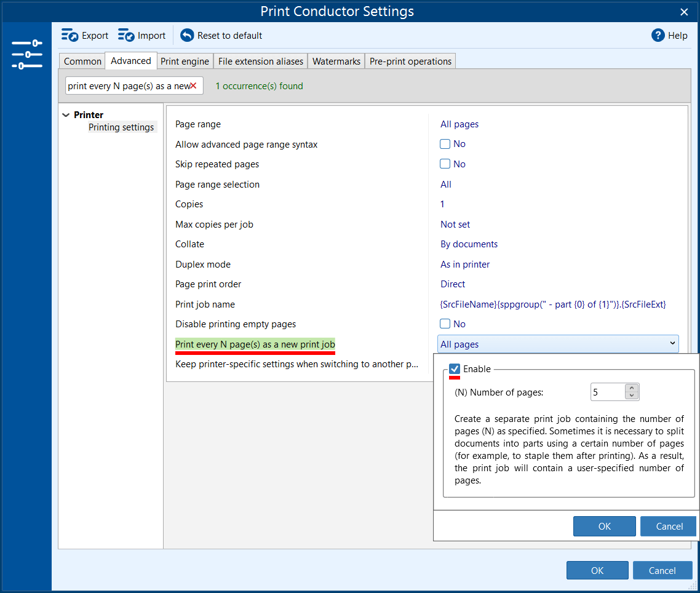Image resolution: width=700 pixels, height=593 pixels.
Task: Open the Collate By documents value
Action: point(469,244)
